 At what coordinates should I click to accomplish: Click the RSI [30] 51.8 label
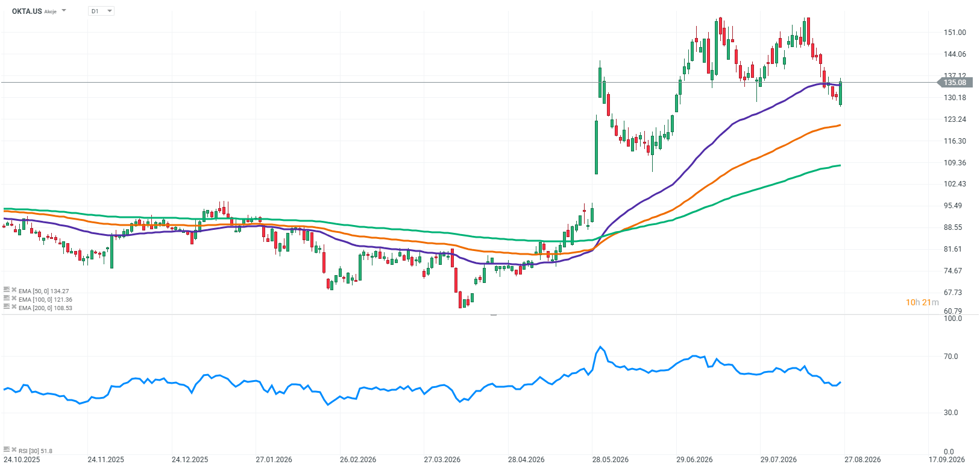pyautogui.click(x=36, y=451)
